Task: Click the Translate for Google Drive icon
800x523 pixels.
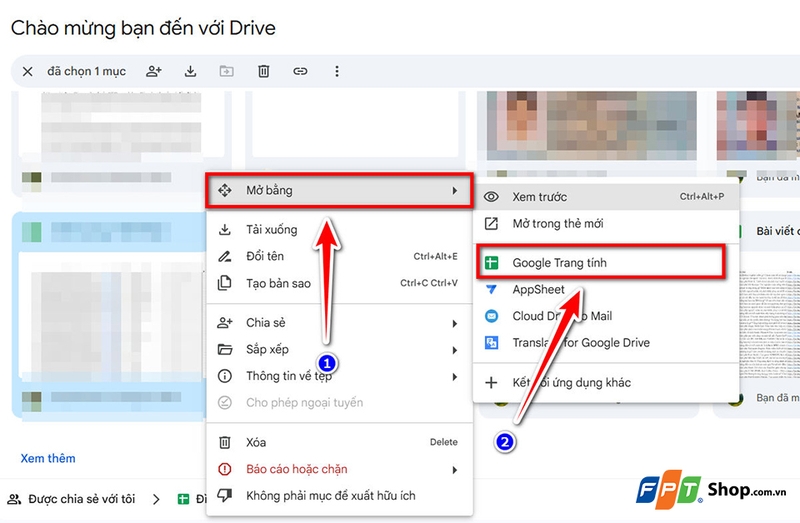Action: pyautogui.click(x=491, y=342)
